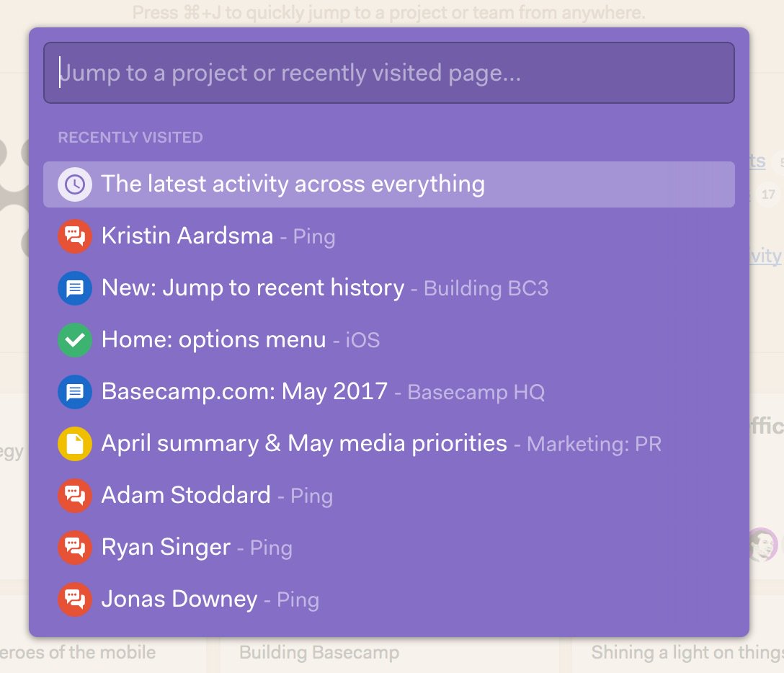Click the Basecamp HQ project label
Viewport: 784px width, 673px height.
pos(476,393)
